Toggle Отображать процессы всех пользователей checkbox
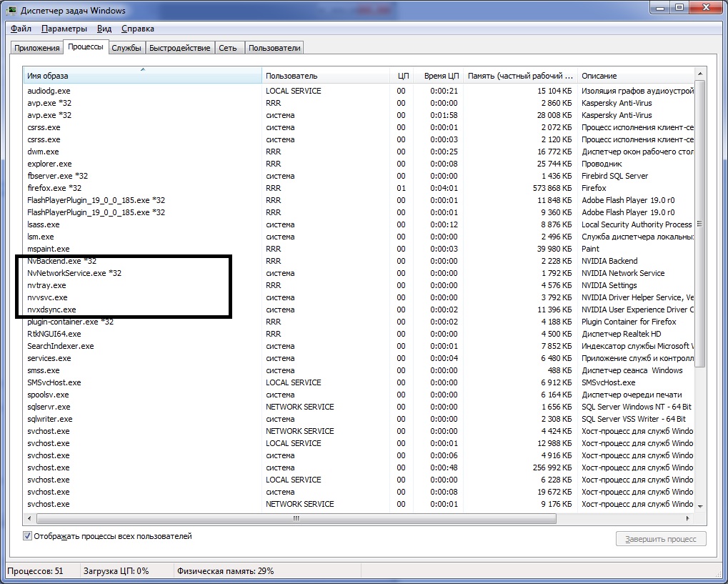Image resolution: width=728 pixels, height=584 pixels. tap(27, 536)
